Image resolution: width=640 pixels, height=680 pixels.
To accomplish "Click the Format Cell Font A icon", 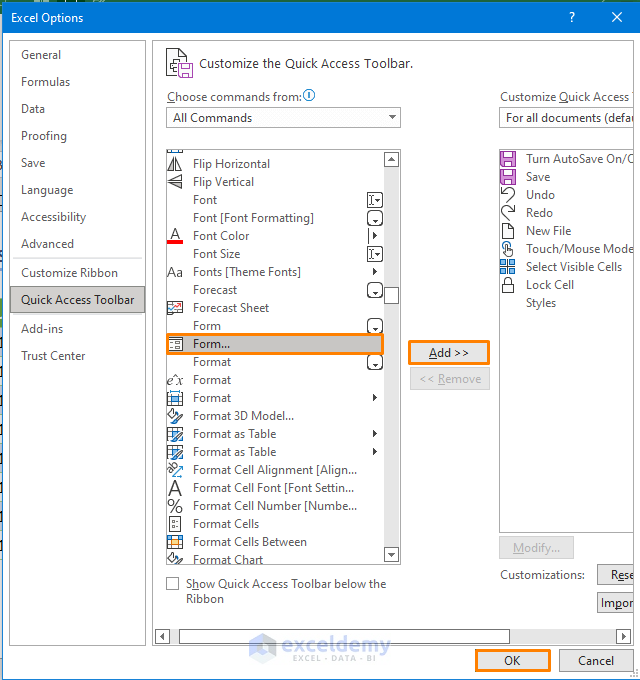I will tap(175, 488).
